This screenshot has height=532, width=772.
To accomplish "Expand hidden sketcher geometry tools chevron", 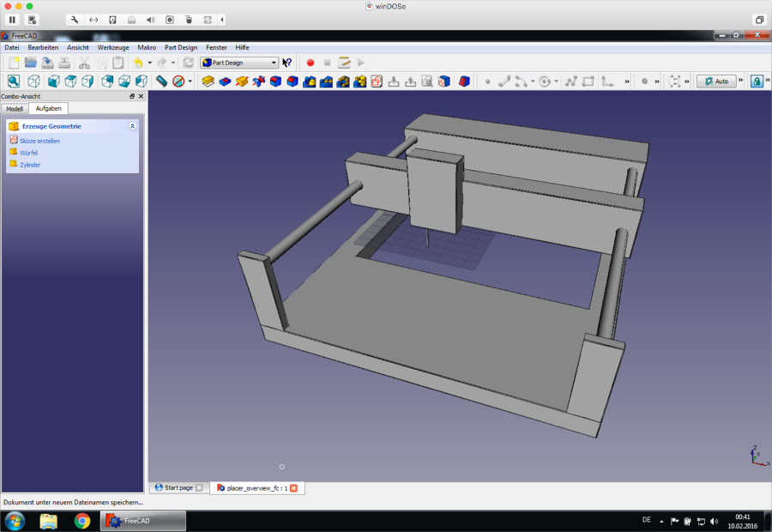I will [627, 82].
